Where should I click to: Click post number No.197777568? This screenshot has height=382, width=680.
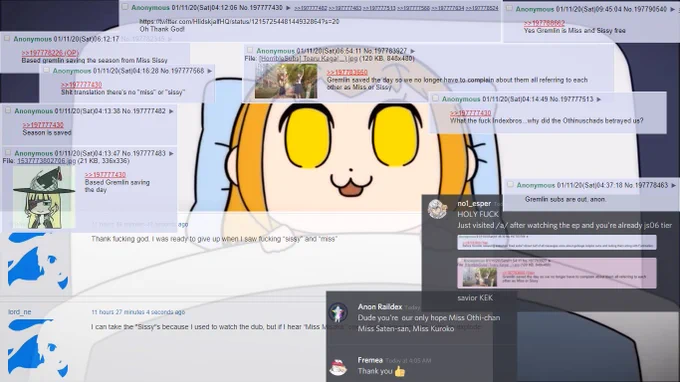pos(182,71)
